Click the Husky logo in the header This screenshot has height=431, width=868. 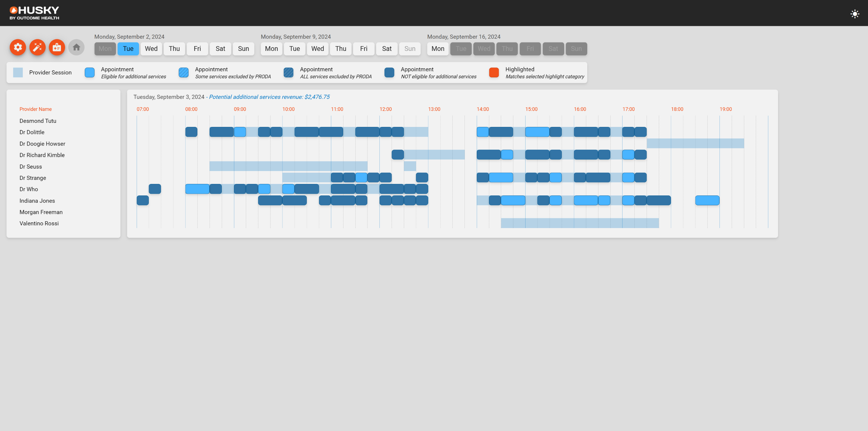point(34,13)
